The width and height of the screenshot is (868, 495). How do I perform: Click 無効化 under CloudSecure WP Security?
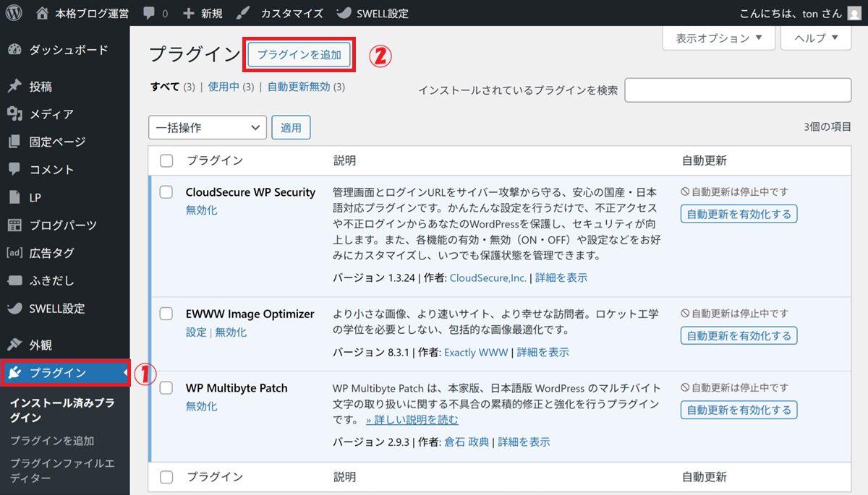(201, 210)
